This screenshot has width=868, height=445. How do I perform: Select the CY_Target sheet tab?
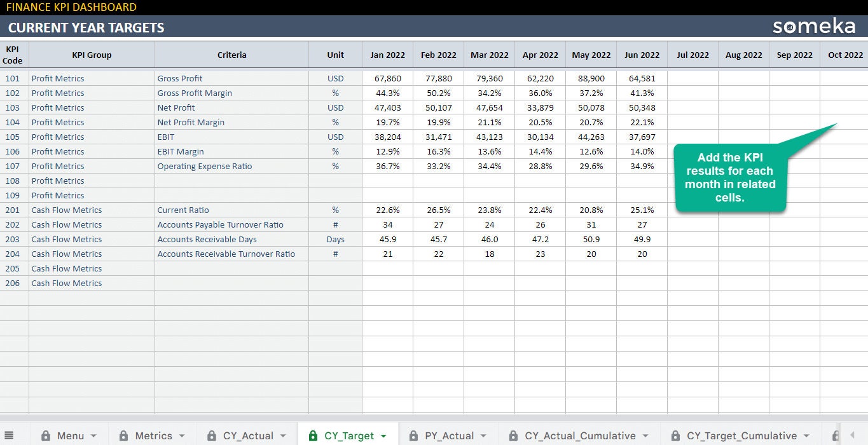click(349, 436)
